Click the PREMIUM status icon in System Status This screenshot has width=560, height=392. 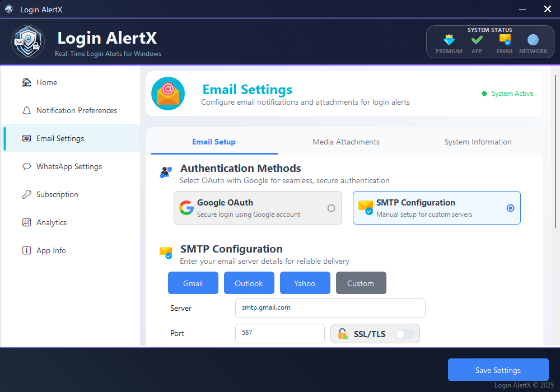coord(449,40)
